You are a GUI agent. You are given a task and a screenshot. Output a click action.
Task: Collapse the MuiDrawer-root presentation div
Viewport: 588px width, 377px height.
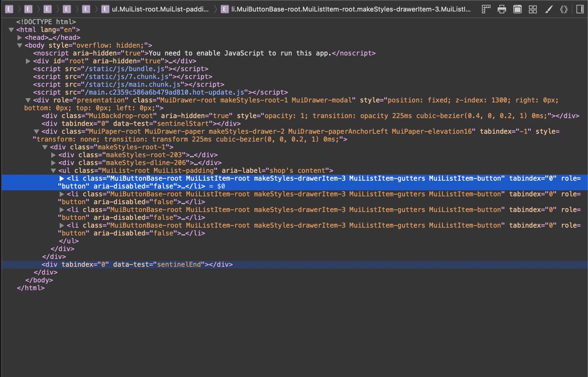[28, 100]
